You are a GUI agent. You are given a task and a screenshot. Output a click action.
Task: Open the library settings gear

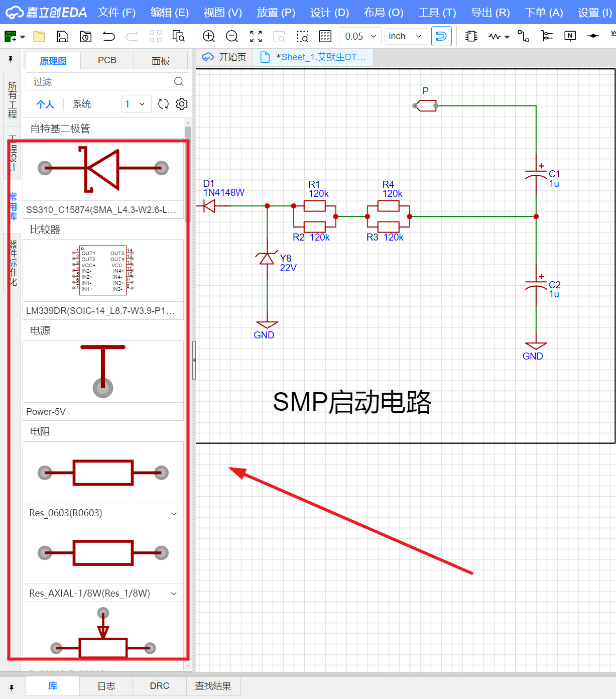click(182, 104)
